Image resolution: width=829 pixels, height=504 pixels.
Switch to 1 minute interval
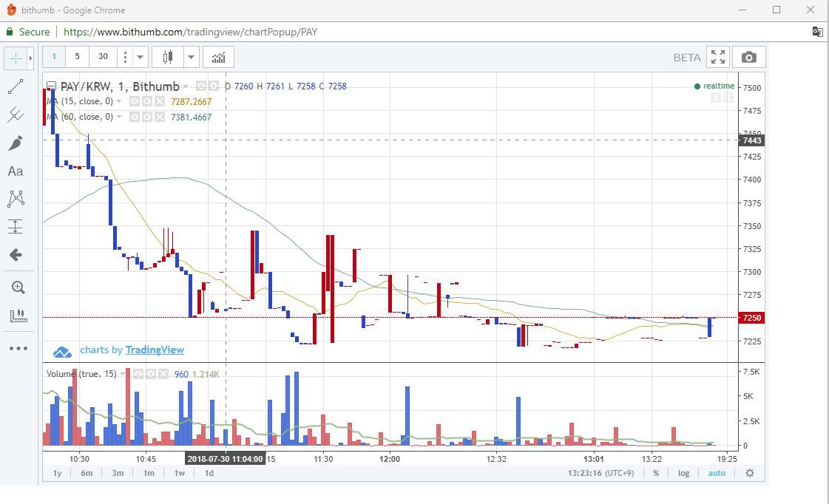[x=54, y=57]
